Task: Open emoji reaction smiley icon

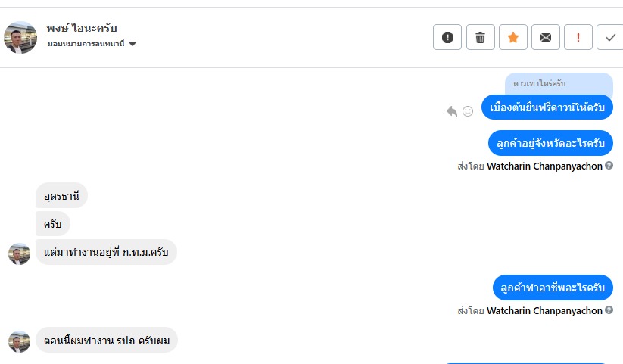Action: tap(468, 111)
